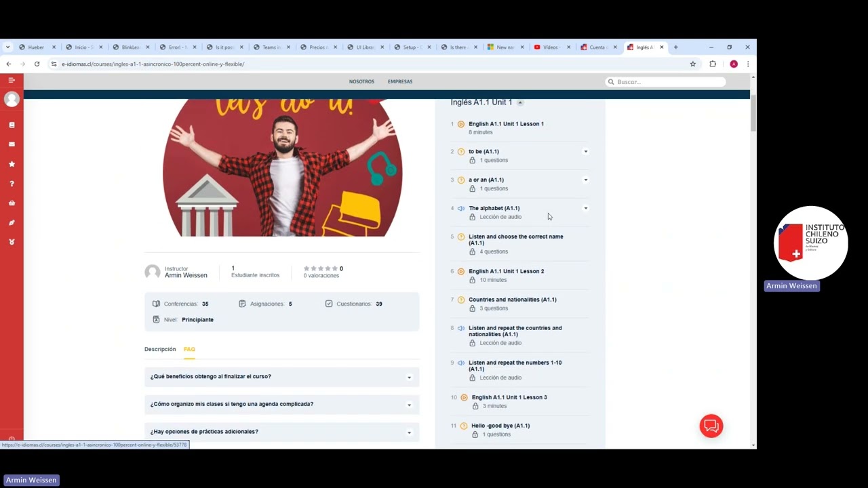Click the play icon of Lesson 2
Viewport: 868px width, 488px height.
tap(461, 271)
